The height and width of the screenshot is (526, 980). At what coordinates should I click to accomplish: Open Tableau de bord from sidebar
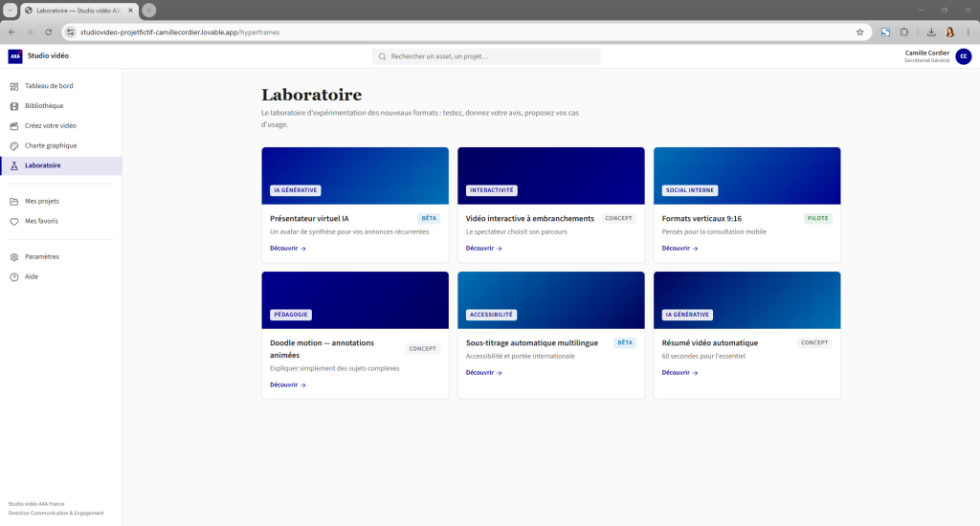point(60,86)
